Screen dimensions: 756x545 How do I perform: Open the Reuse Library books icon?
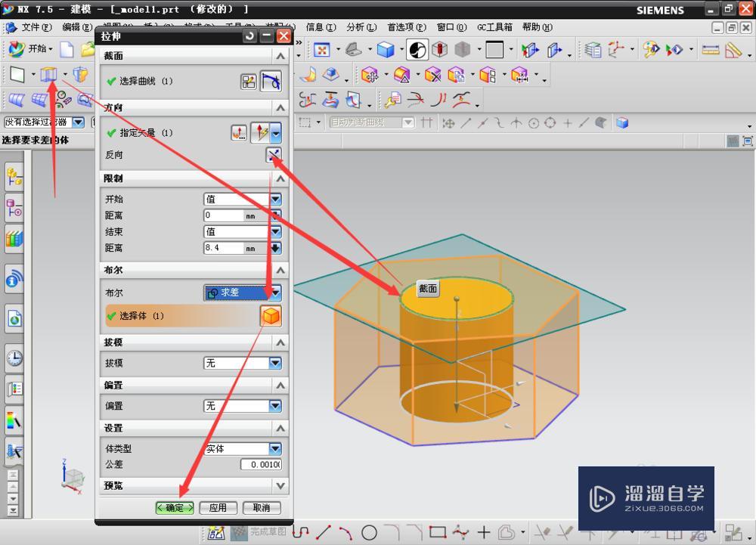14,239
